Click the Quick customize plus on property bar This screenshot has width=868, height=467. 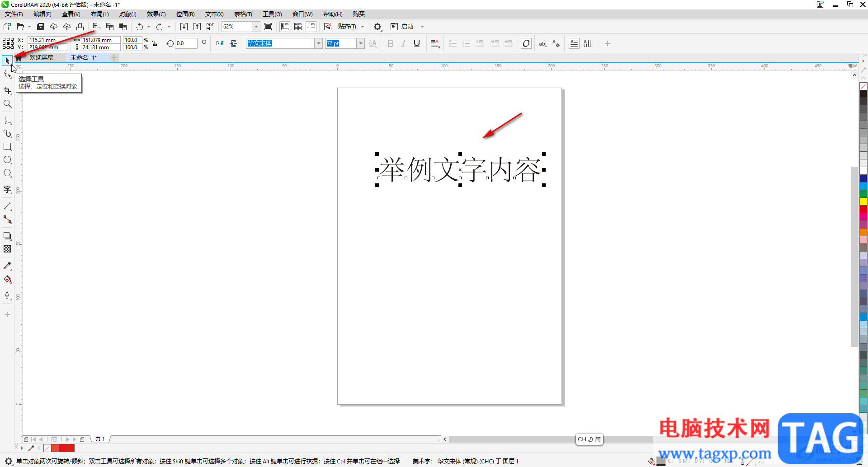pyautogui.click(x=608, y=43)
